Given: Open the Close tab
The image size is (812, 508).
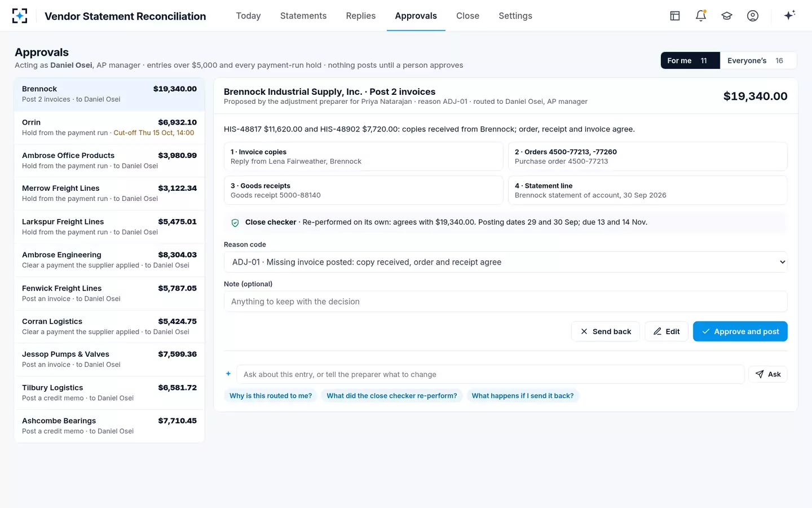Looking at the screenshot, I should [x=468, y=16].
